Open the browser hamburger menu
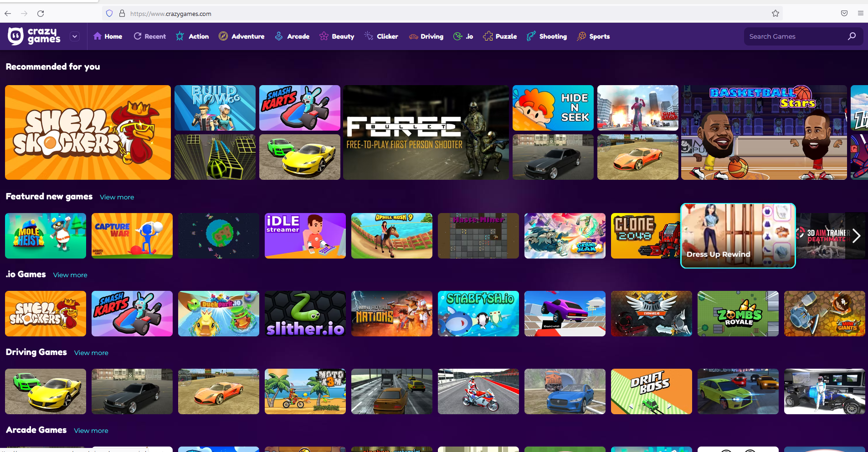The image size is (868, 452). [861, 14]
